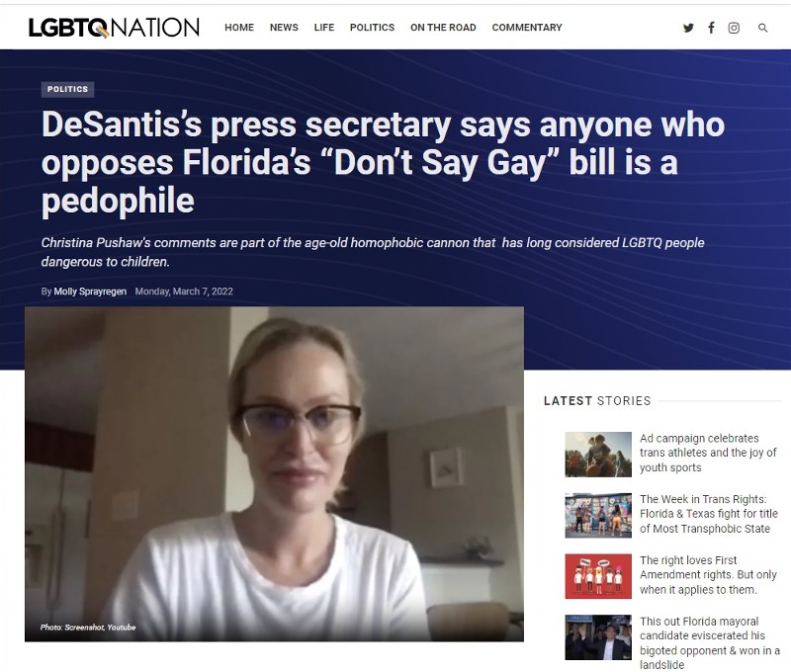Open the main article video screenshot image
Screen dimensions: 791x672
(x=275, y=474)
